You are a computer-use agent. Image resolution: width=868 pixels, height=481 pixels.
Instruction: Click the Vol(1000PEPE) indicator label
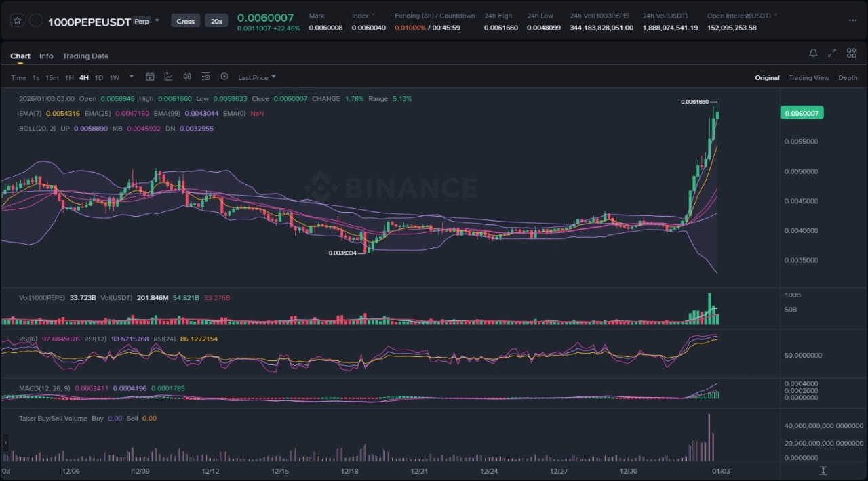point(42,297)
